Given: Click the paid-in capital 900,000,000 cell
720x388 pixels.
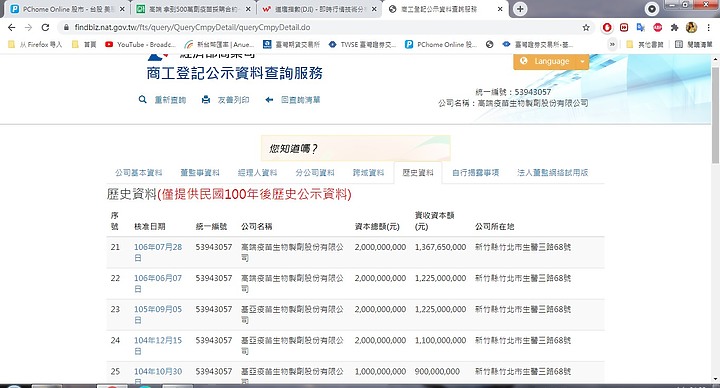Looking at the screenshot, I should [437, 371].
